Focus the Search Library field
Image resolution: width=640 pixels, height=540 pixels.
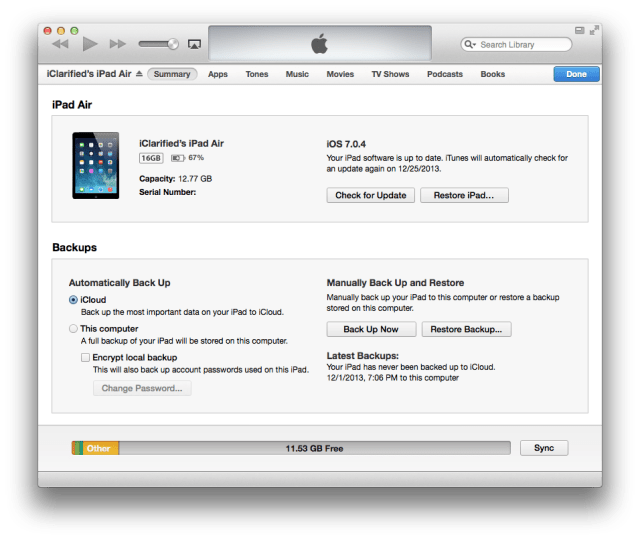click(516, 44)
